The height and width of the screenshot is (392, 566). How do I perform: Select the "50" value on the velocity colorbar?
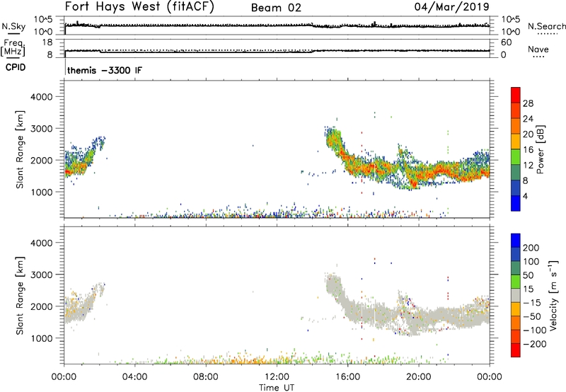click(x=528, y=275)
